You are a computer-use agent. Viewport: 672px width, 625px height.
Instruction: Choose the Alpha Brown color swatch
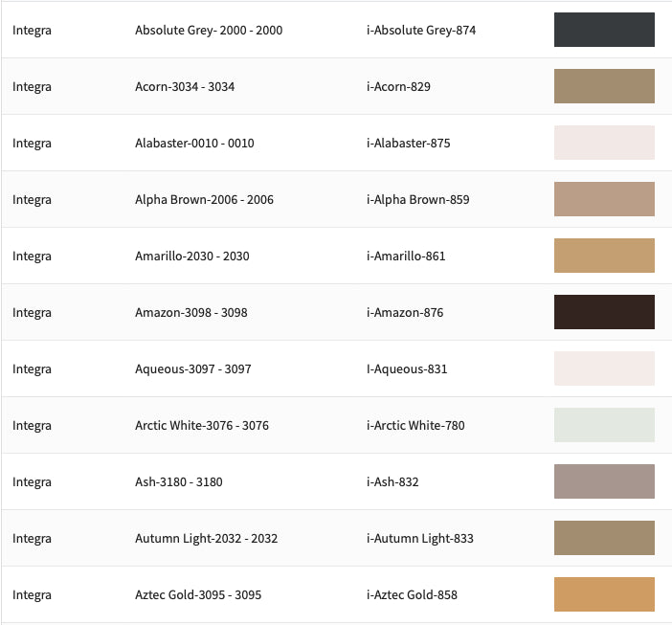coord(604,199)
